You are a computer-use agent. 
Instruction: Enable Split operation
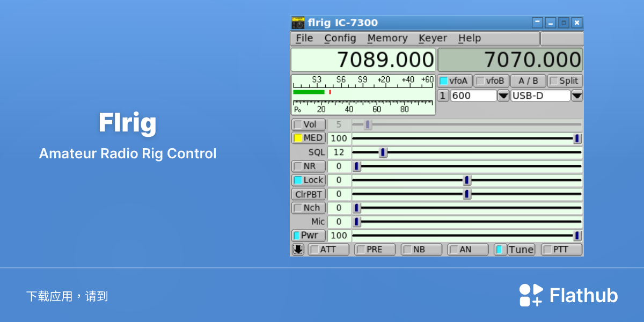point(565,81)
